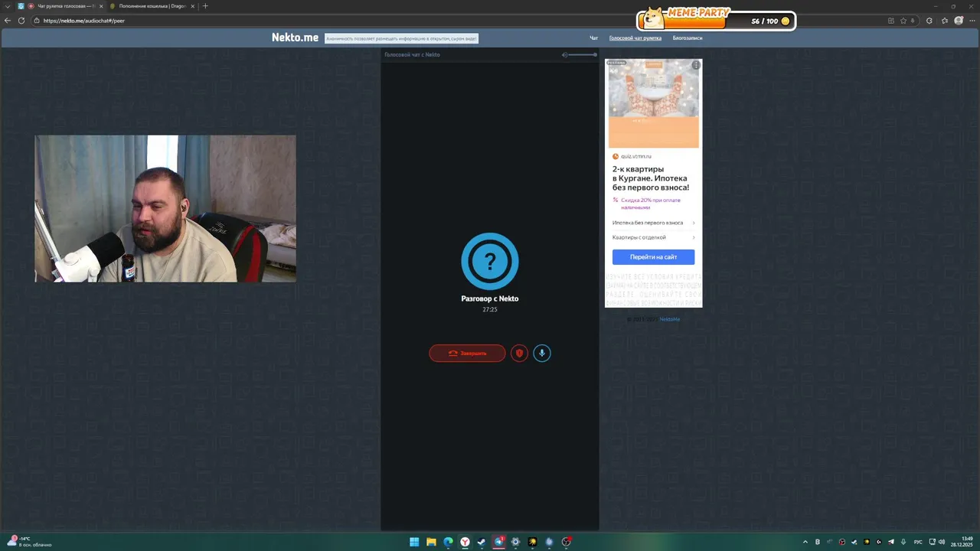The image size is (980, 551).
Task: Open the browser profile avatar
Action: (x=959, y=21)
